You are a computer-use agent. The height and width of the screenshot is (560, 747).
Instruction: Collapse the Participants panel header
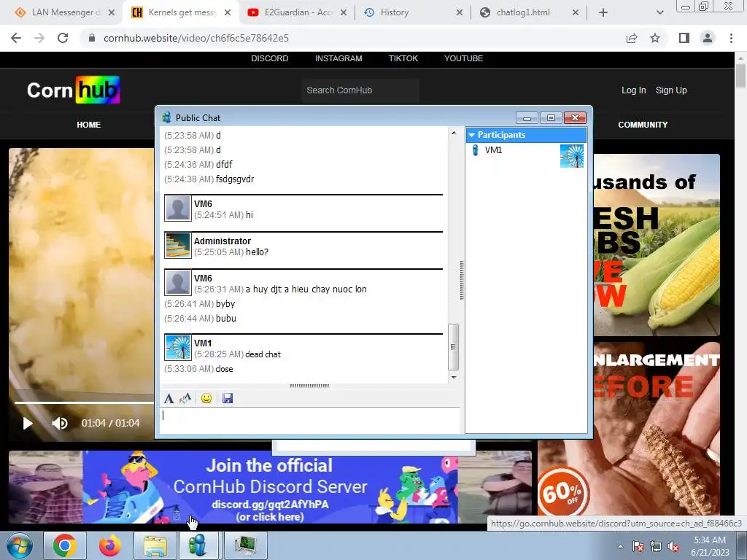tap(526, 135)
